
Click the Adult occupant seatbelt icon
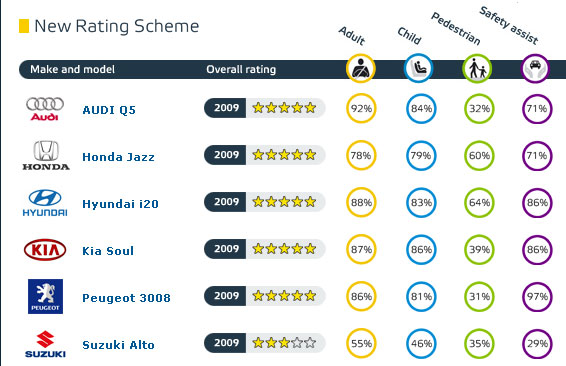point(361,68)
